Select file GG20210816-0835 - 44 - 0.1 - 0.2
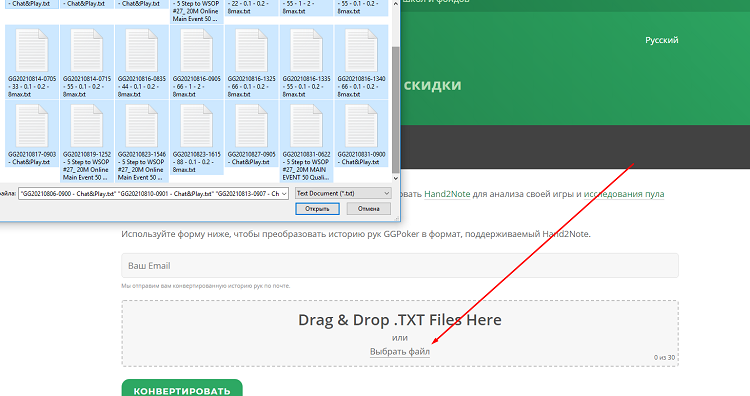Image resolution: width=750 pixels, height=396 pixels. tap(142, 62)
